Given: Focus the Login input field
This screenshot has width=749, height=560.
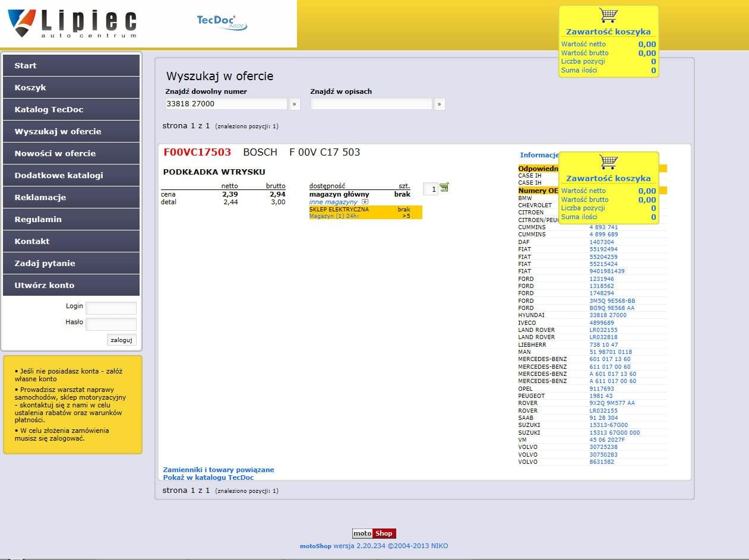Looking at the screenshot, I should (111, 308).
